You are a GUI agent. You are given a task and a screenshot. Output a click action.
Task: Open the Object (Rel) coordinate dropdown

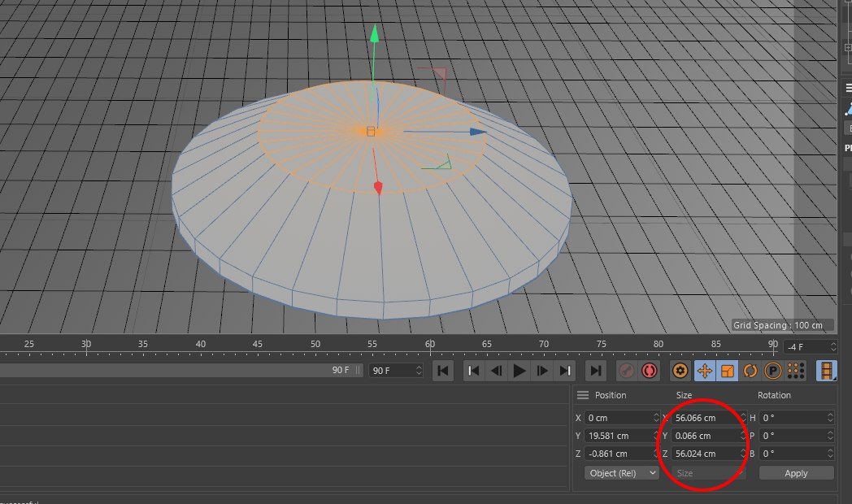click(x=622, y=473)
